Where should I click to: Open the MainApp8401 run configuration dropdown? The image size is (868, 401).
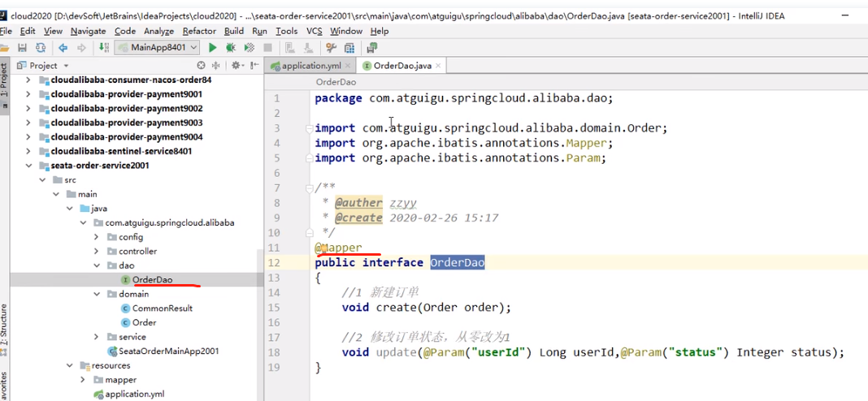(157, 48)
